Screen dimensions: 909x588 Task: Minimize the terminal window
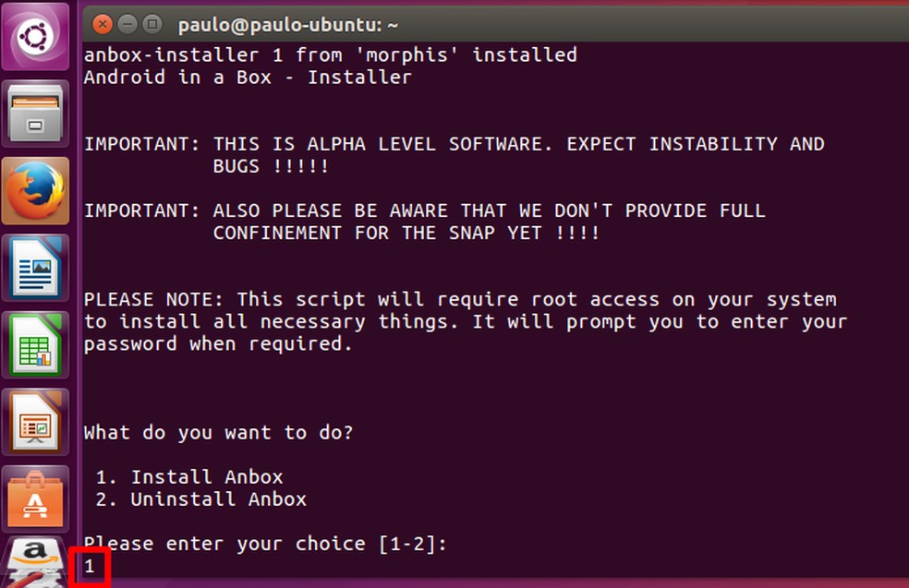(127, 23)
